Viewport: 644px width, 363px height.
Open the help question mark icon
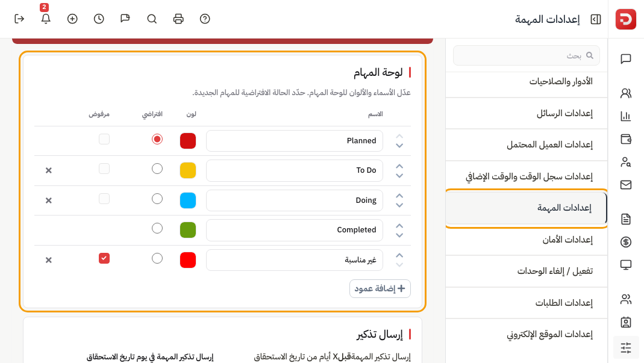click(205, 19)
